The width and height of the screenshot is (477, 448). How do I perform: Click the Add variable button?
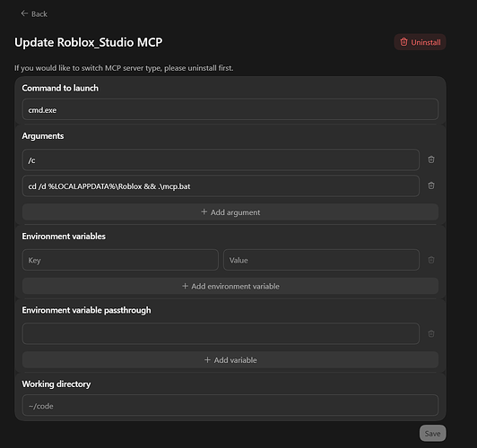coord(230,360)
